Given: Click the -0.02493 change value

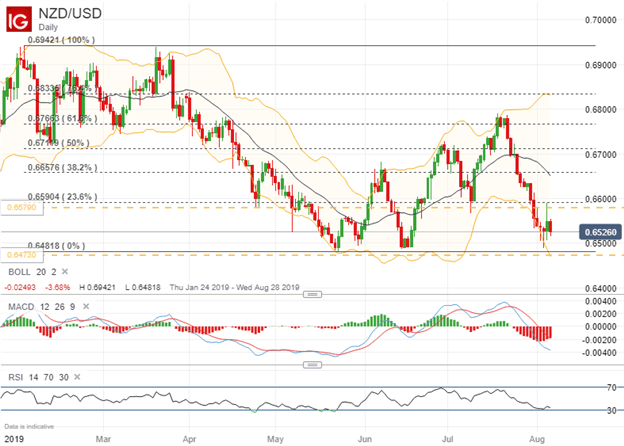Looking at the screenshot, I should coord(20,287).
